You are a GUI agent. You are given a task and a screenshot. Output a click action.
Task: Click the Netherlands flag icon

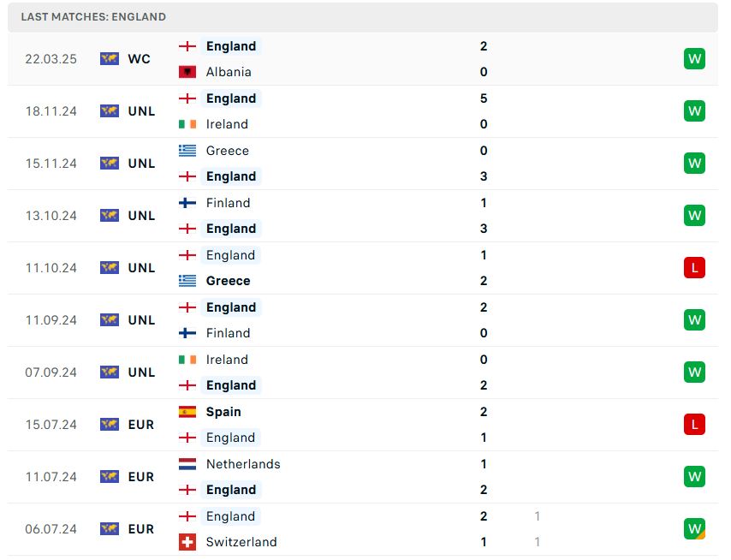coord(187,464)
